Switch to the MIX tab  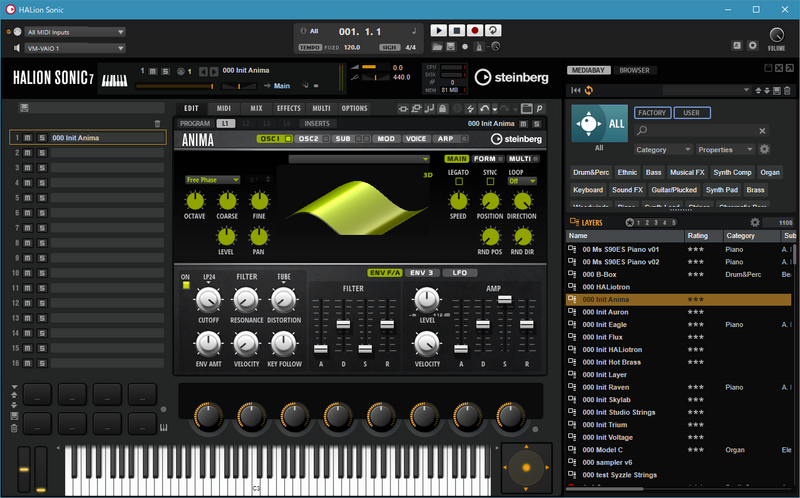256,108
